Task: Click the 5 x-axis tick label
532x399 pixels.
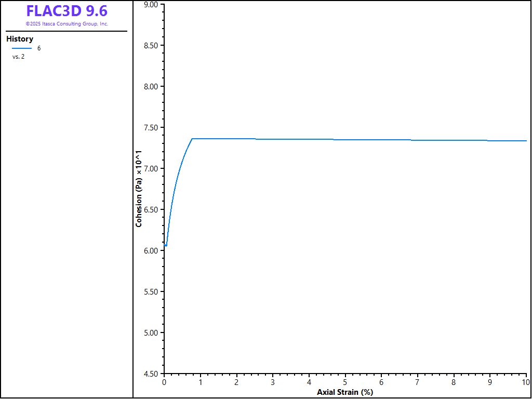Action: tap(345, 382)
